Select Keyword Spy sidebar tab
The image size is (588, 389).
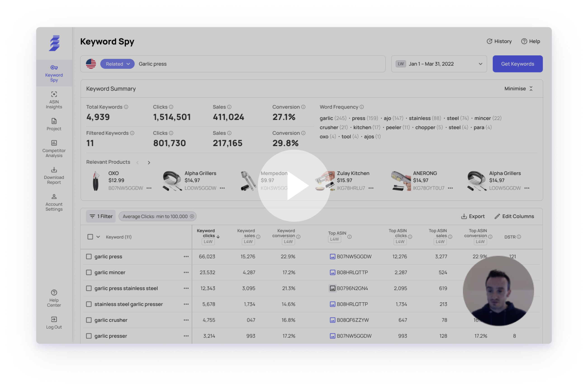[54, 73]
